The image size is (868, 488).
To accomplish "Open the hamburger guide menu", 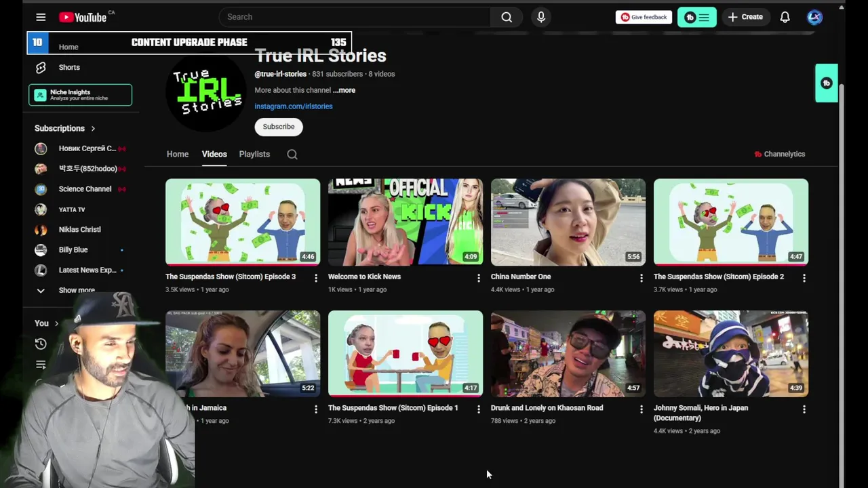I will coord(41,17).
